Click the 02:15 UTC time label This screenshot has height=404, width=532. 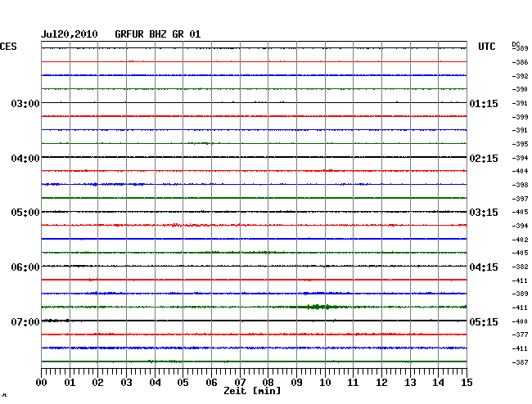[x=484, y=159]
